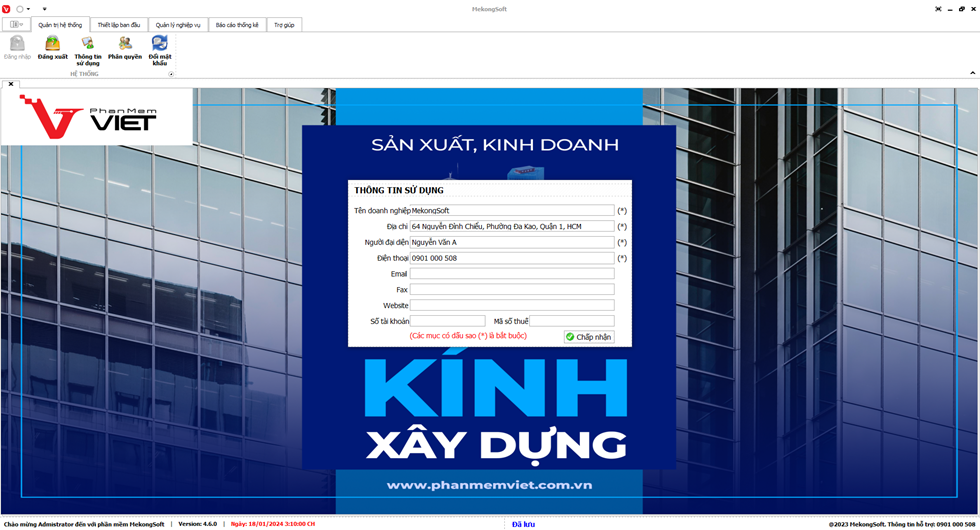Open the Phân quyền permissions icon
Image resolution: width=980 pixels, height=530 pixels.
(125, 43)
